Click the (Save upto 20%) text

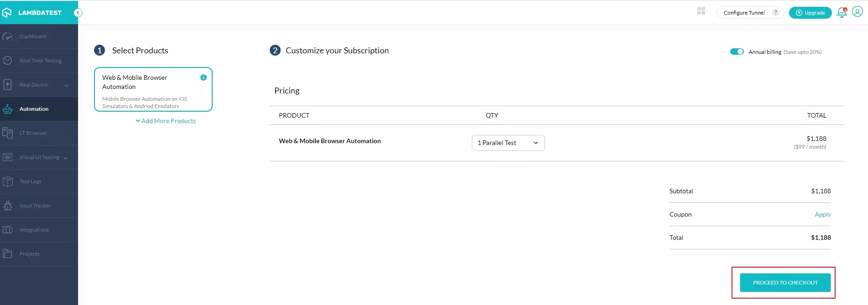coord(802,52)
